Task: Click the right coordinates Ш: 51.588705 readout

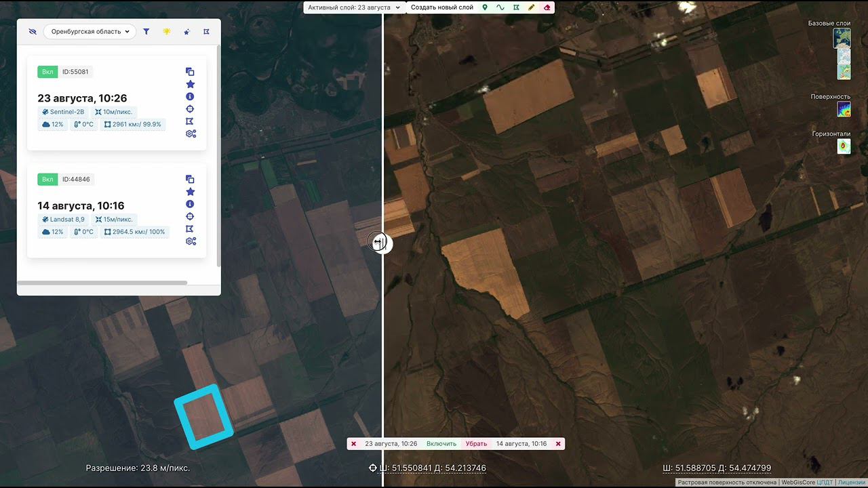Action: (717, 468)
